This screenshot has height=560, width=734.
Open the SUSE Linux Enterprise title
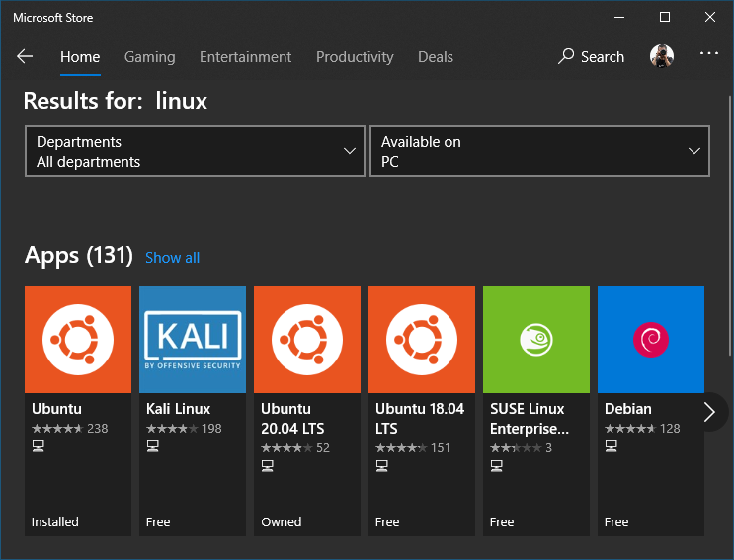(x=530, y=418)
